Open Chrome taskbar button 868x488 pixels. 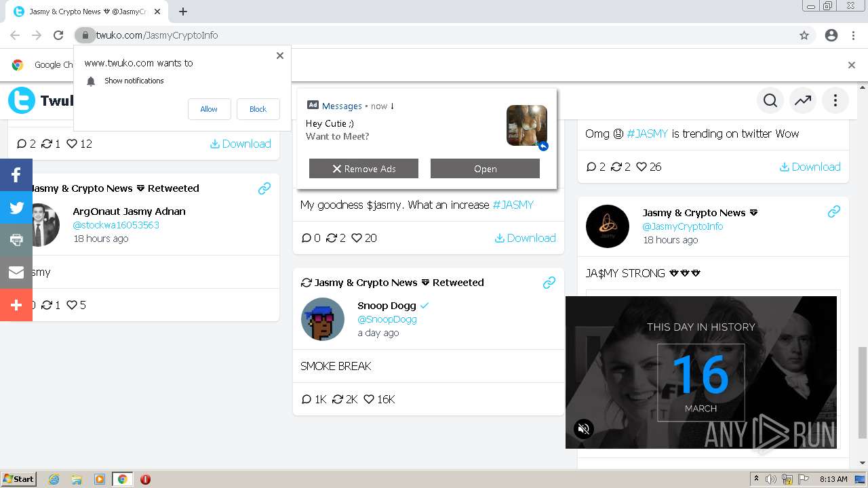[x=122, y=479]
